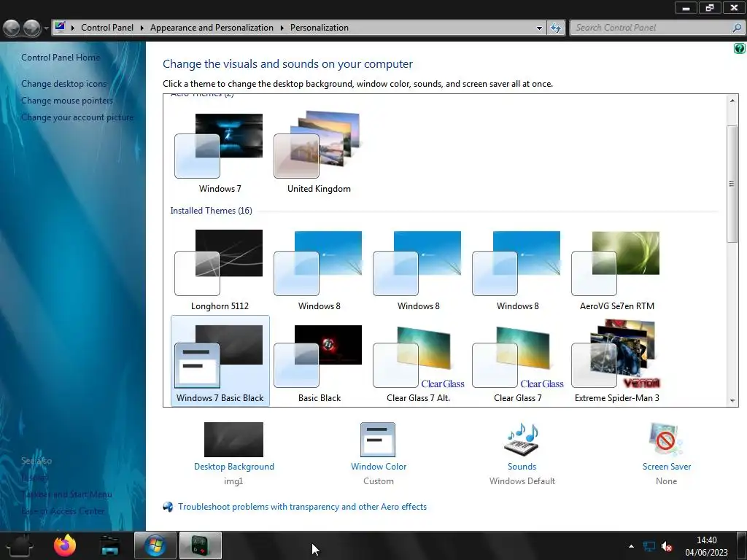Expand arrow after Control Panel breadcrumb
This screenshot has width=747, height=560.
pyautogui.click(x=142, y=28)
